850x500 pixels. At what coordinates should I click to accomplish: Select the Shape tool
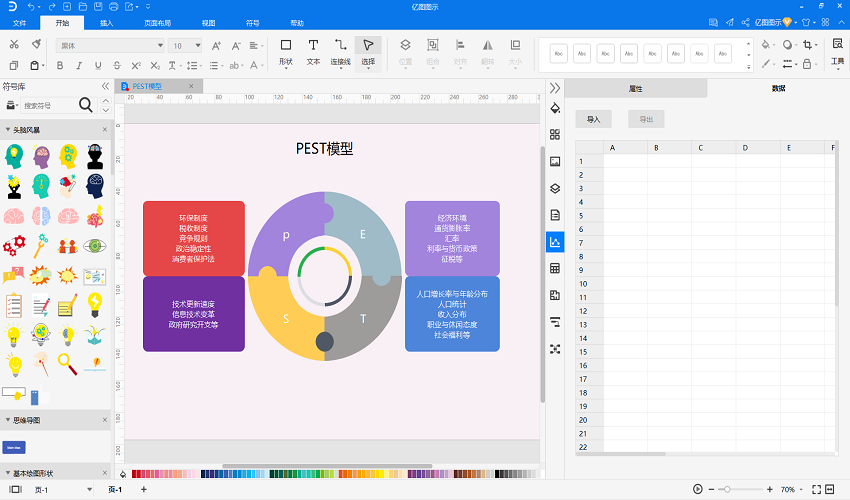pos(286,53)
